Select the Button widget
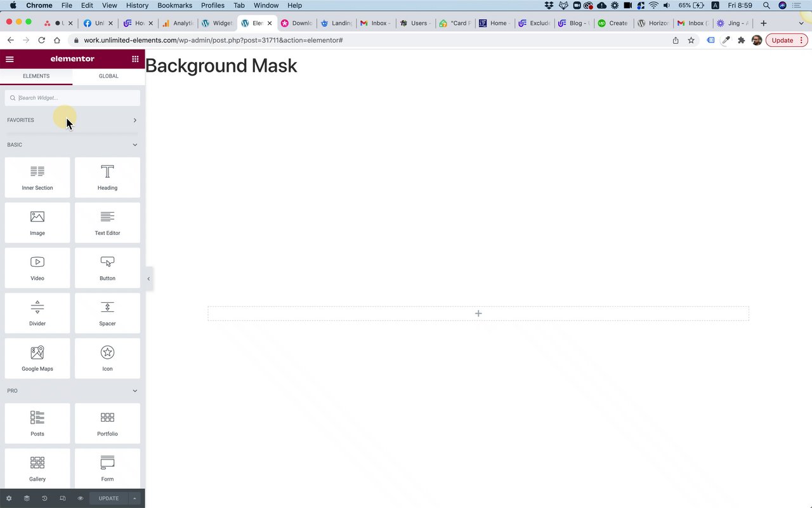This screenshot has height=508, width=812. coord(107,268)
